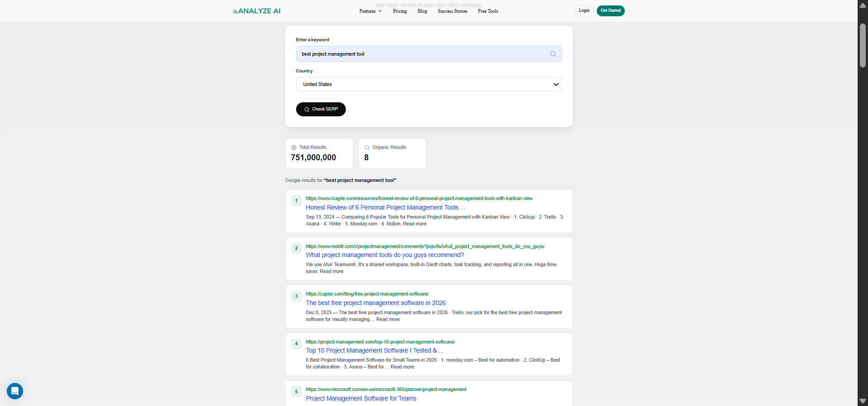Click the zapier.com result URL
Viewport: 868px width, 406px height.
pos(367,294)
